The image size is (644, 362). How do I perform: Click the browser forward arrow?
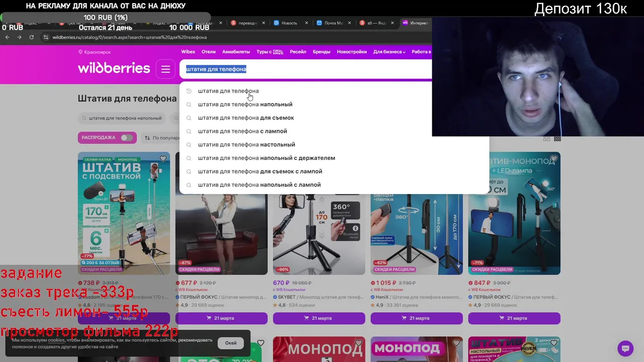click(19, 37)
